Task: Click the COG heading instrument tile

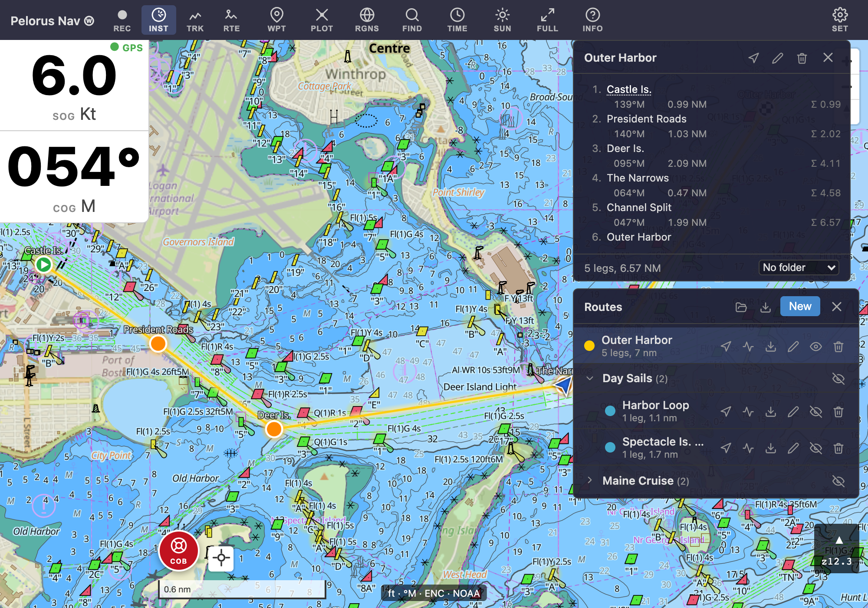Action: coord(74,177)
